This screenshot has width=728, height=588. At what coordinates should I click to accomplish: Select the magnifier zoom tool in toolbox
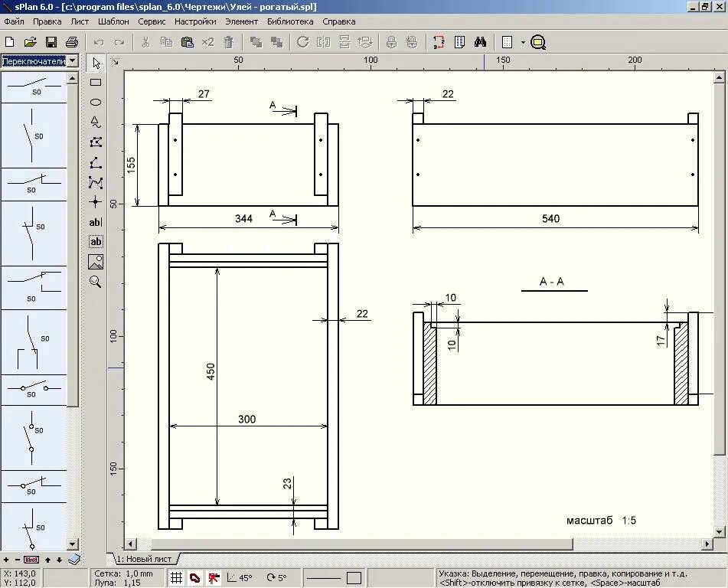point(96,282)
